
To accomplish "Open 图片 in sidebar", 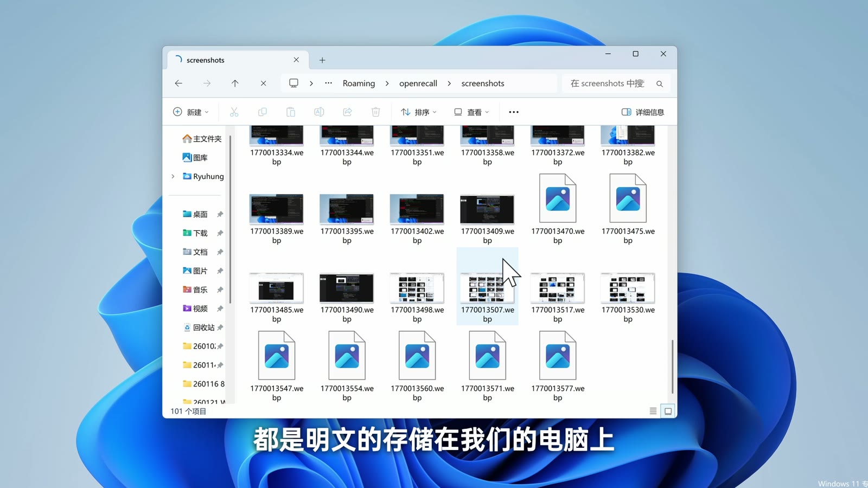I will tap(195, 271).
